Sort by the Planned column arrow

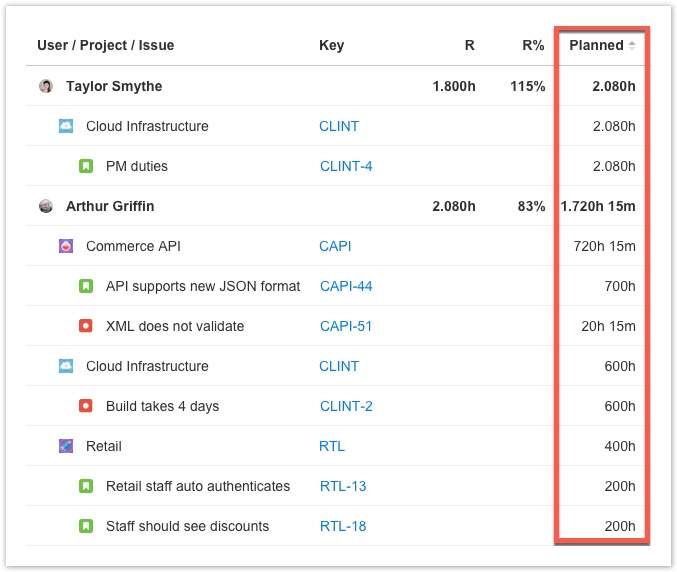(632, 45)
